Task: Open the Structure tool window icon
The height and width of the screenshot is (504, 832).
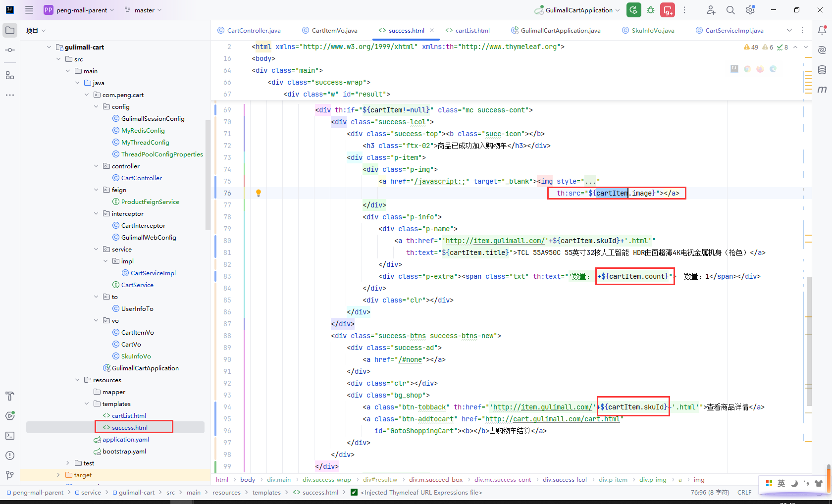Action: coord(10,75)
